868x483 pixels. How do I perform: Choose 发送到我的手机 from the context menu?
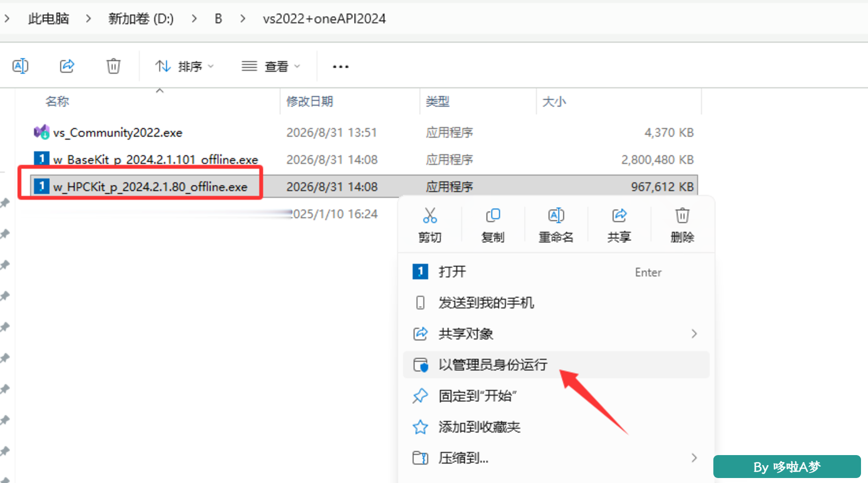[556, 303]
